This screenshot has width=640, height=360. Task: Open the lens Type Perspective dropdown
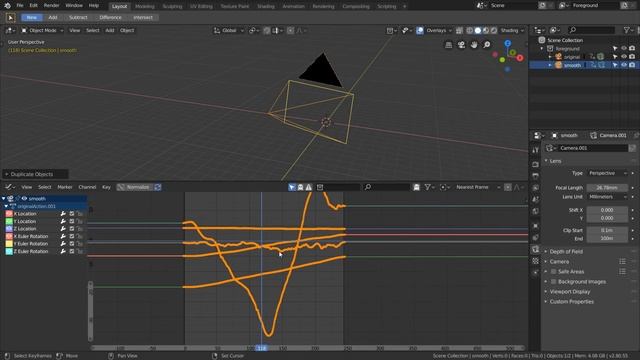click(x=607, y=173)
